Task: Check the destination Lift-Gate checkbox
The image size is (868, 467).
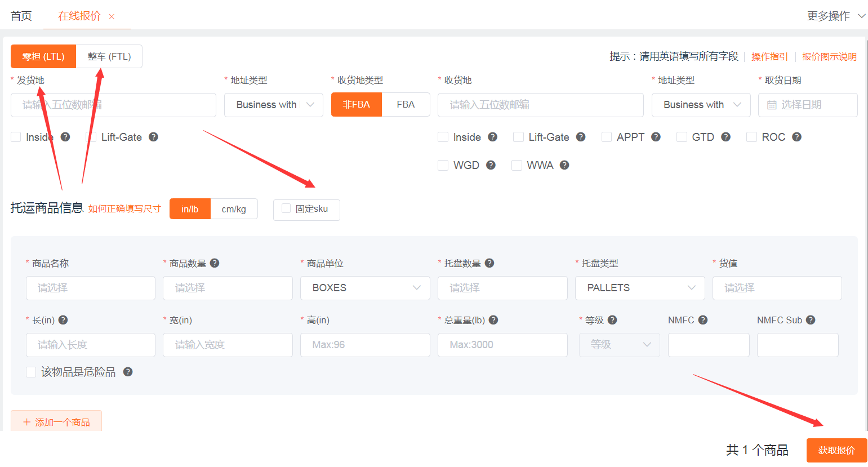Action: point(518,137)
